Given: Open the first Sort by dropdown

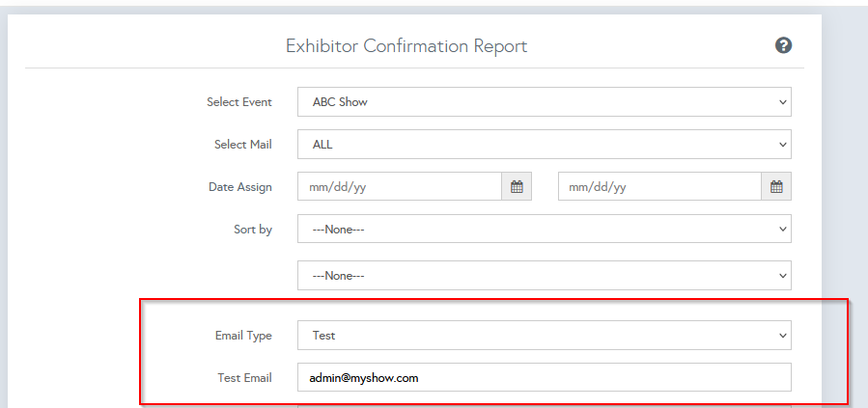Looking at the screenshot, I should (x=544, y=230).
